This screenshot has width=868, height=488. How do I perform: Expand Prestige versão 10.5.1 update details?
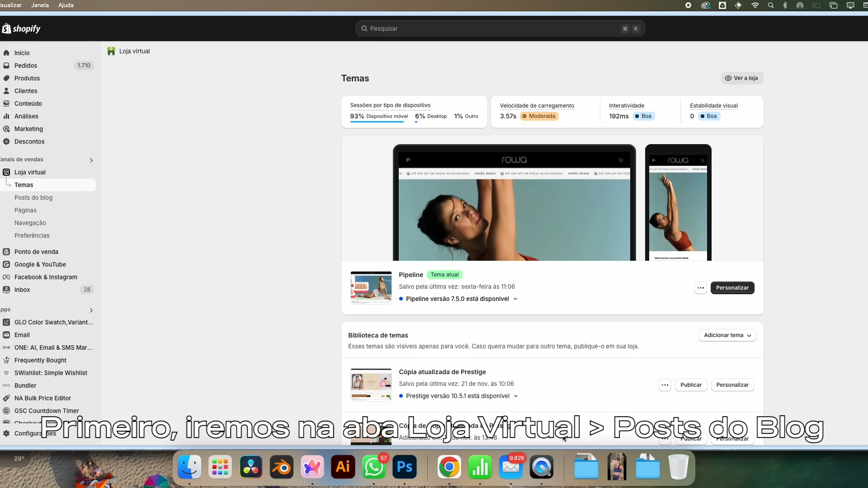coord(516,396)
